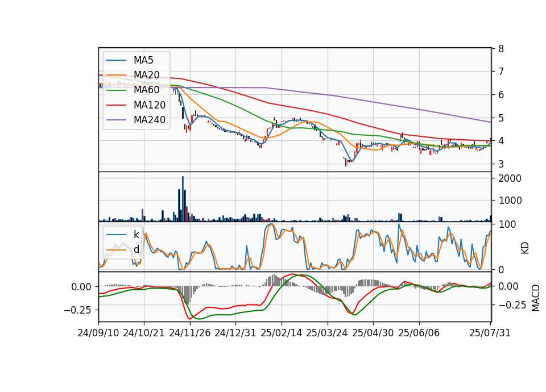
Task: Click the 24/10/21 date label
Action: point(144,333)
